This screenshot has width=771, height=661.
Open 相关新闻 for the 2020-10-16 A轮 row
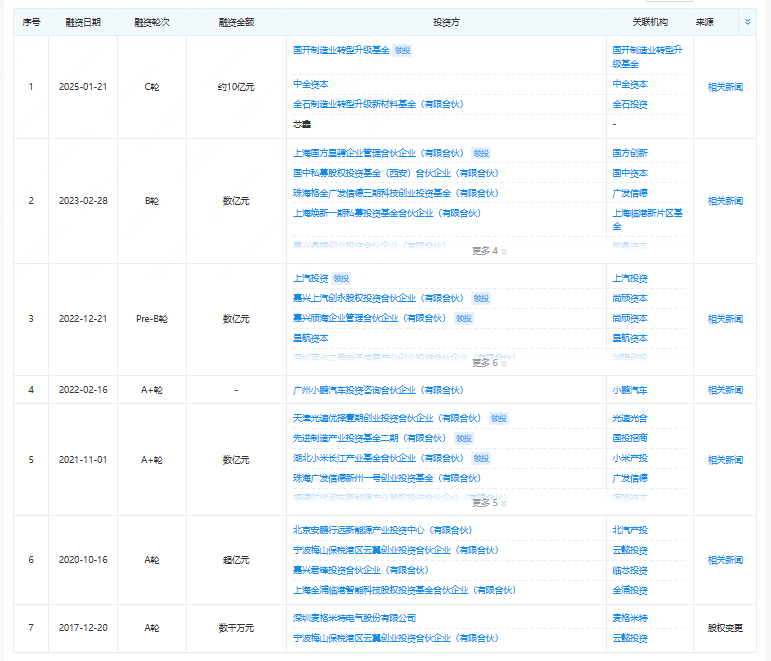click(x=725, y=560)
